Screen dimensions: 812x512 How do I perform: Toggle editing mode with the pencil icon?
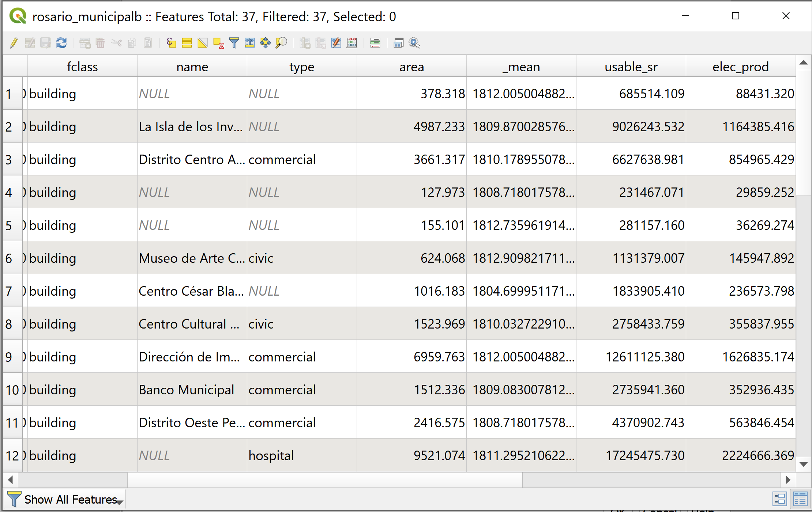[x=14, y=43]
